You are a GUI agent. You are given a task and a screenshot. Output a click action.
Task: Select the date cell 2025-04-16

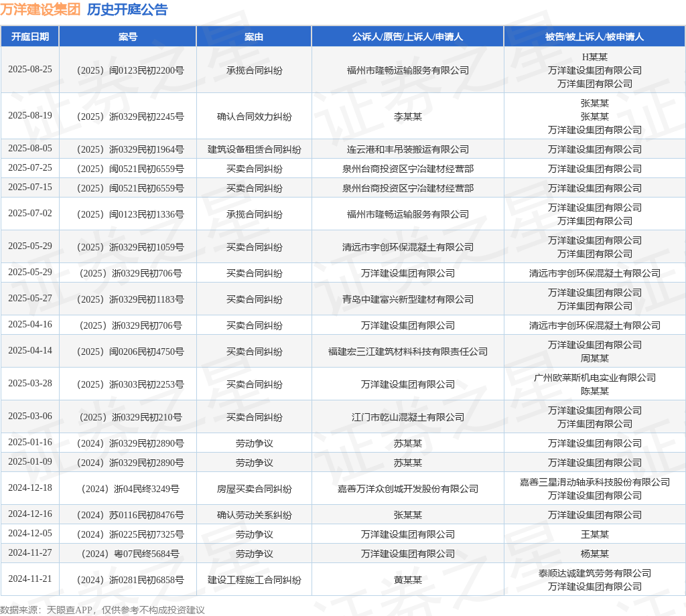pos(30,324)
